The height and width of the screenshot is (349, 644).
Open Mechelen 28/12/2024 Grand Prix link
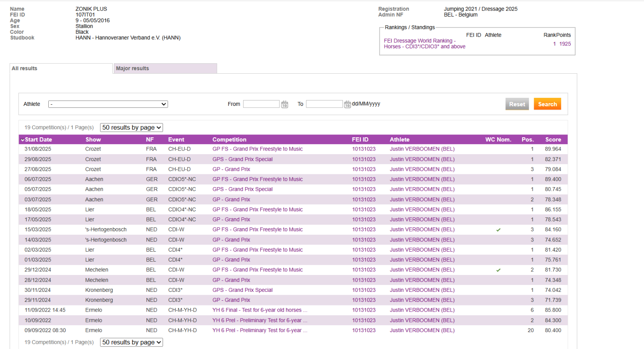coord(231,280)
